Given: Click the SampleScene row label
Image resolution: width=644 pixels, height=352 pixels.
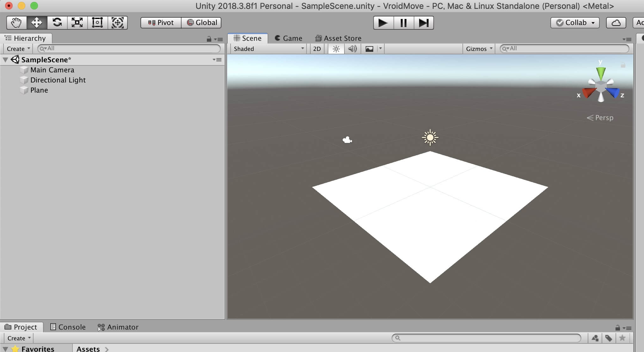Looking at the screenshot, I should 46,60.
